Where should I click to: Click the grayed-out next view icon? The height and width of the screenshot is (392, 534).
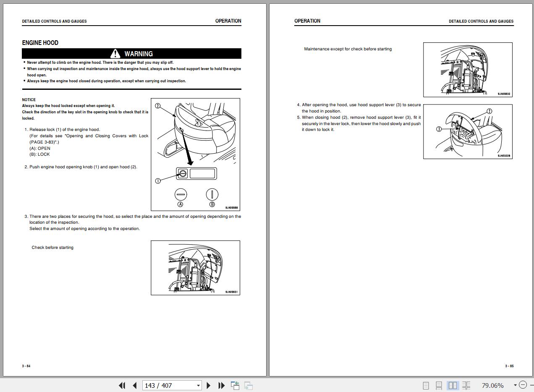coord(249,385)
